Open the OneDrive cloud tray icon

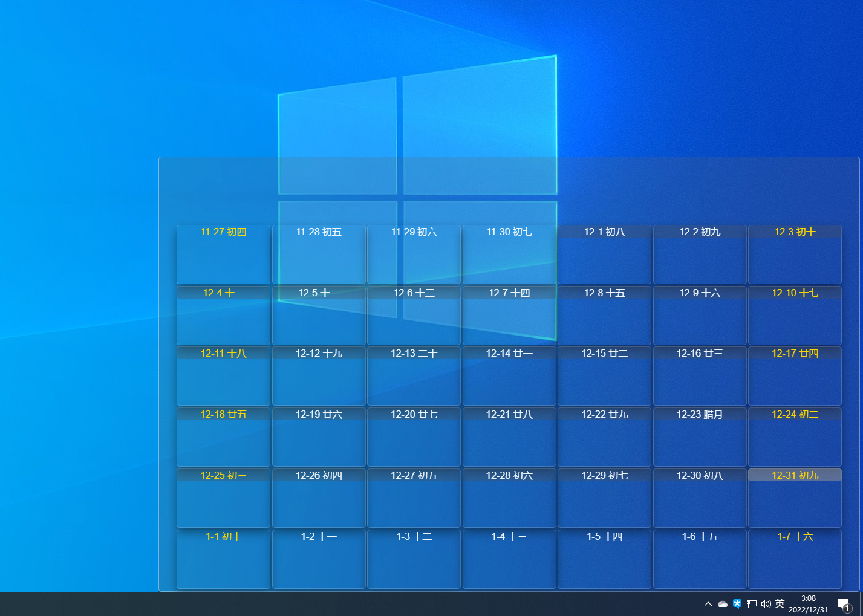tap(723, 604)
